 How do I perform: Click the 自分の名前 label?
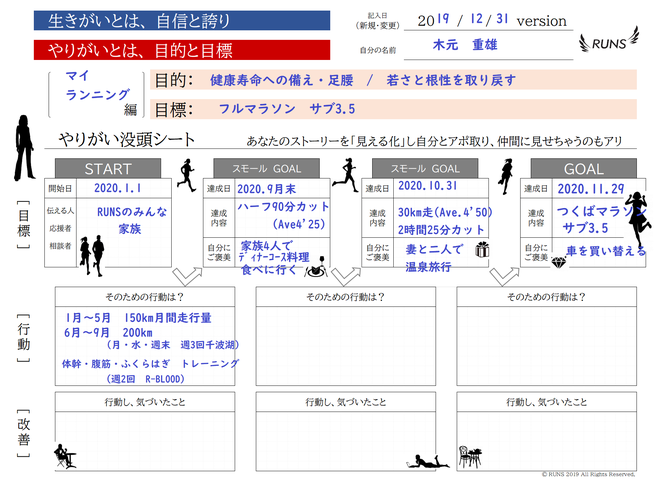pos(378,50)
